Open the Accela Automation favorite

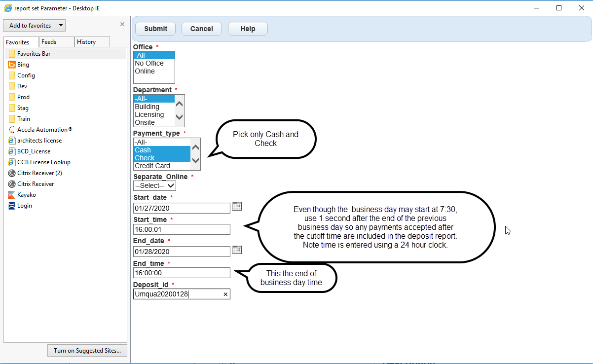click(44, 130)
